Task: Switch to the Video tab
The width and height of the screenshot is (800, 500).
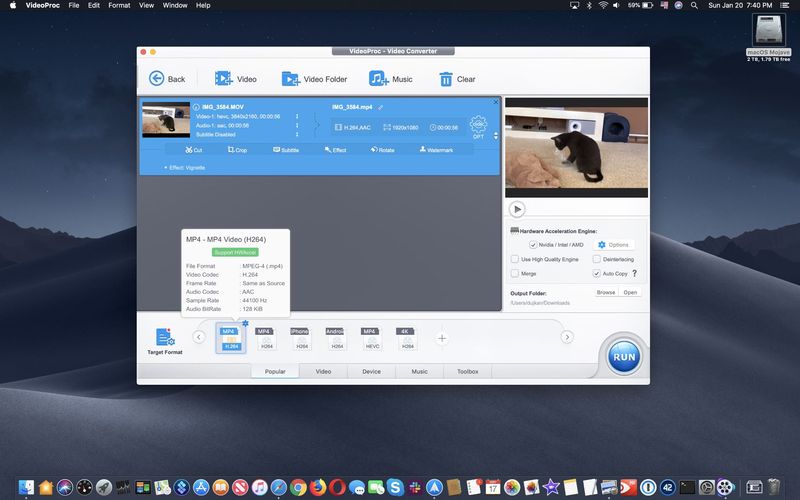Action: [323, 371]
